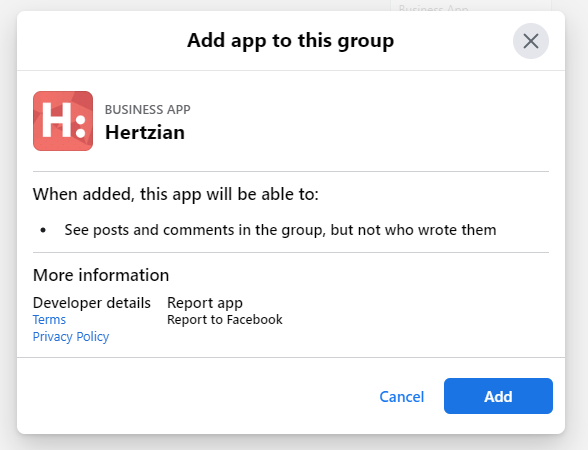Click the Hertzian app name
The width and height of the screenshot is (588, 450).
[145, 132]
